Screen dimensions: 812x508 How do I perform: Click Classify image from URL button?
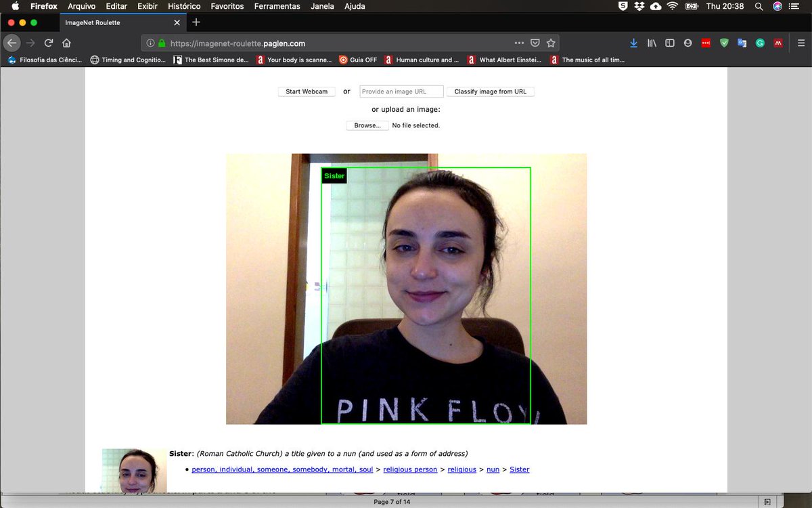491,91
